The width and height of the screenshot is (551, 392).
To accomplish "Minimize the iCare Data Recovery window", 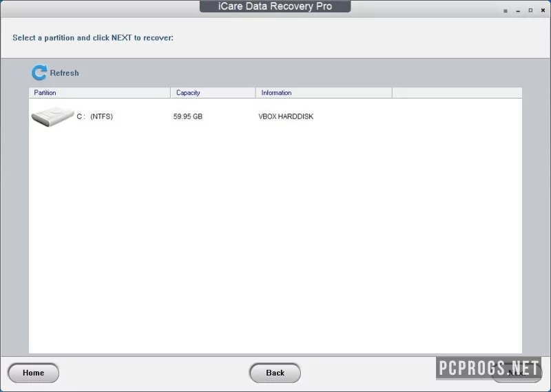I will pyautogui.click(x=518, y=11).
